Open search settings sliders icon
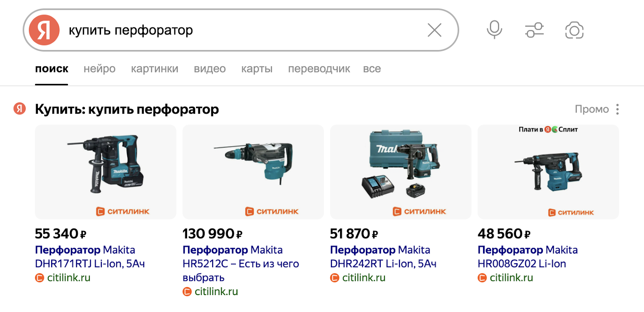 [x=534, y=30]
